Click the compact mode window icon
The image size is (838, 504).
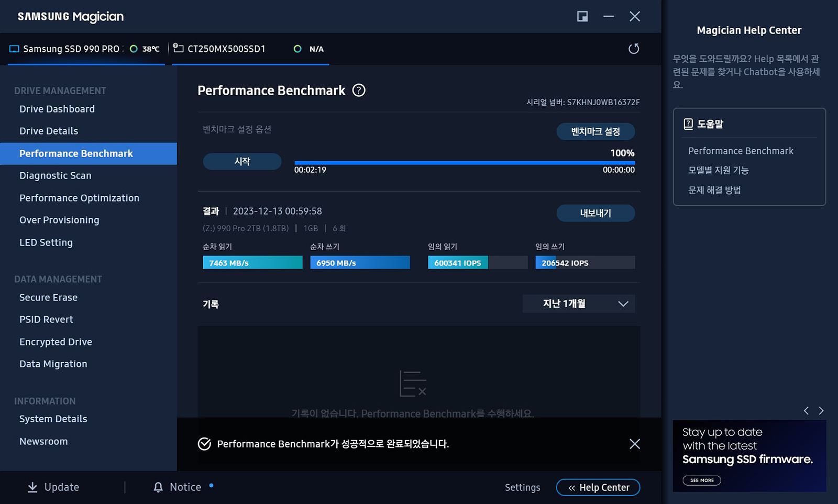[x=582, y=16]
